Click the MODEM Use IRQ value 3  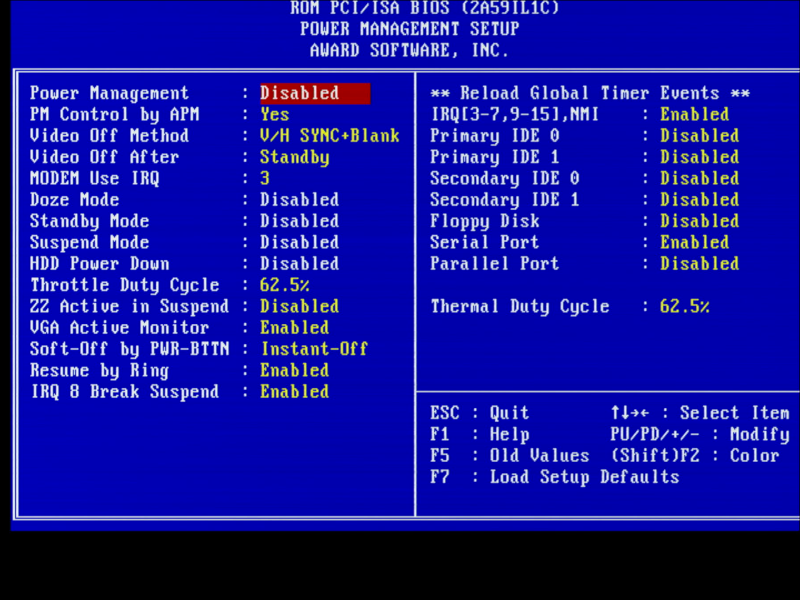[x=265, y=178]
